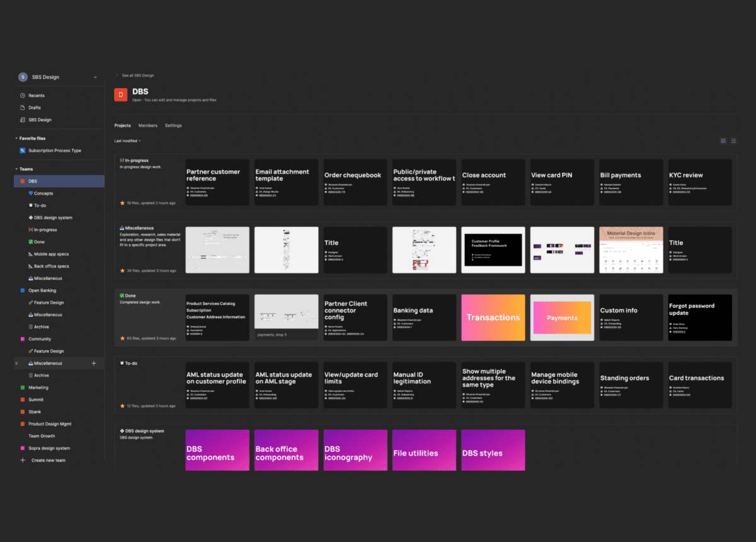
Task: Open the Customer Profile Feedback Framework file
Action: pos(493,250)
